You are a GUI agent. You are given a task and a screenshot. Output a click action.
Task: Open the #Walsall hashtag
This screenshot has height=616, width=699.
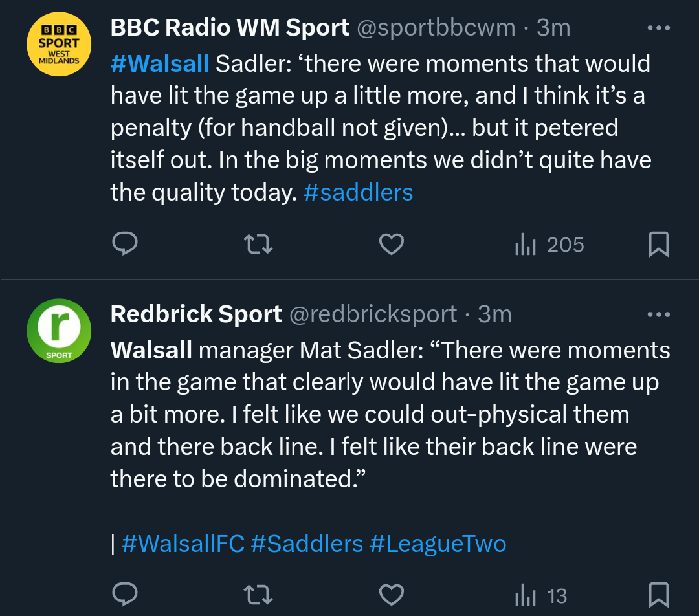160,63
